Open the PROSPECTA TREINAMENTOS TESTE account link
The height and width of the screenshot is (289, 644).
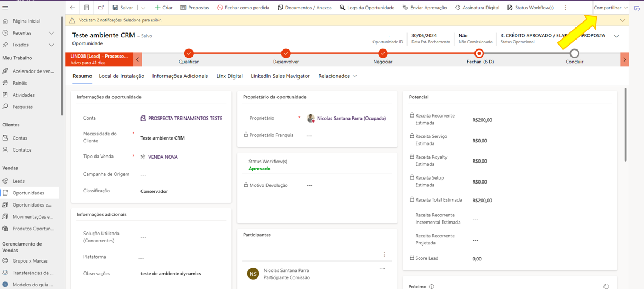tap(185, 119)
